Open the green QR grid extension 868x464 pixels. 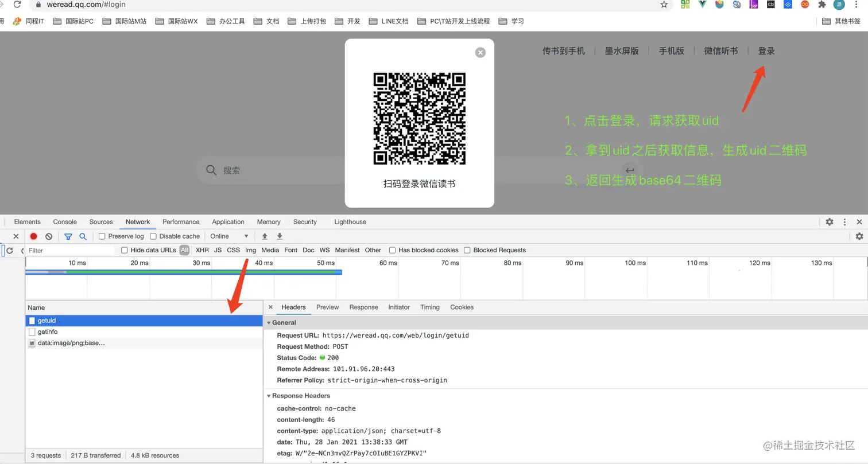(685, 4)
